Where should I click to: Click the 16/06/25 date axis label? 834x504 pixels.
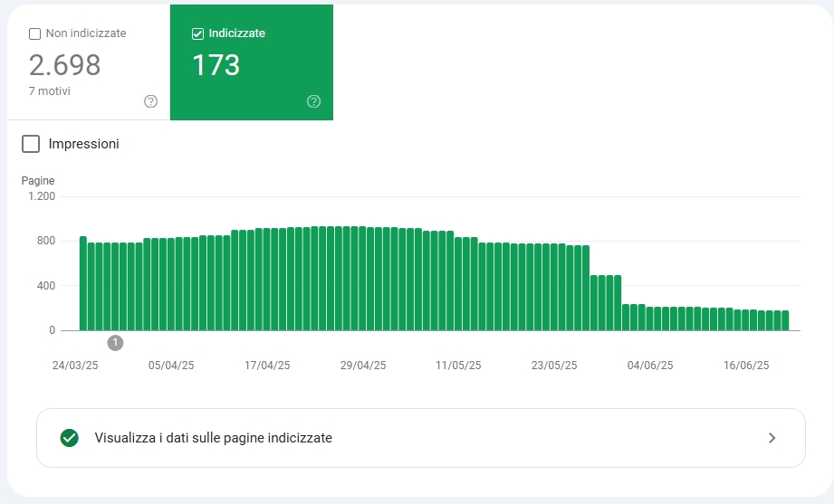coord(746,366)
